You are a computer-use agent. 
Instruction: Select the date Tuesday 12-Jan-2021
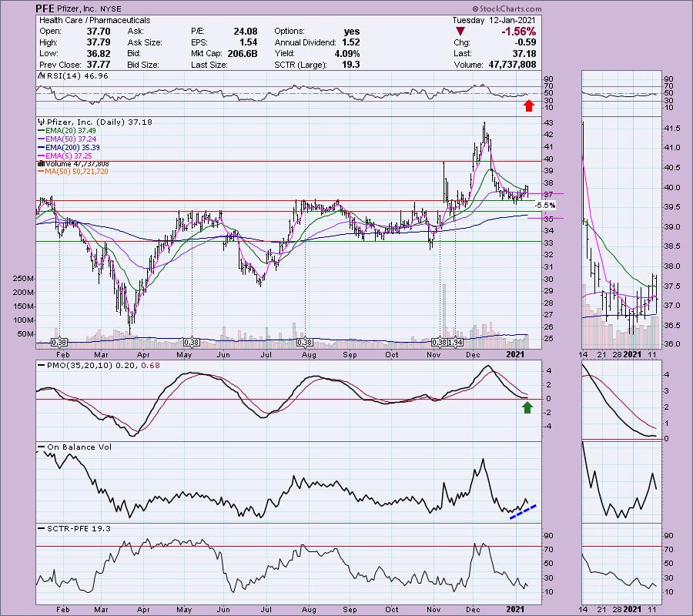click(494, 20)
